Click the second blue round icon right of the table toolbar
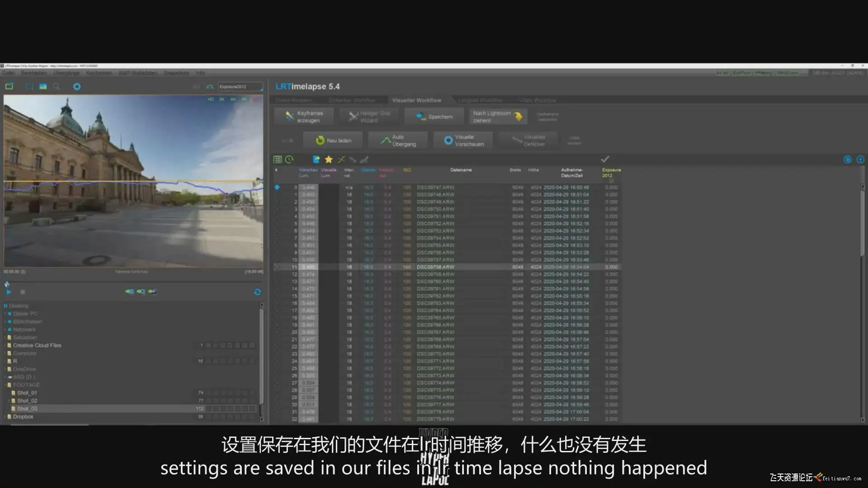 [860, 160]
